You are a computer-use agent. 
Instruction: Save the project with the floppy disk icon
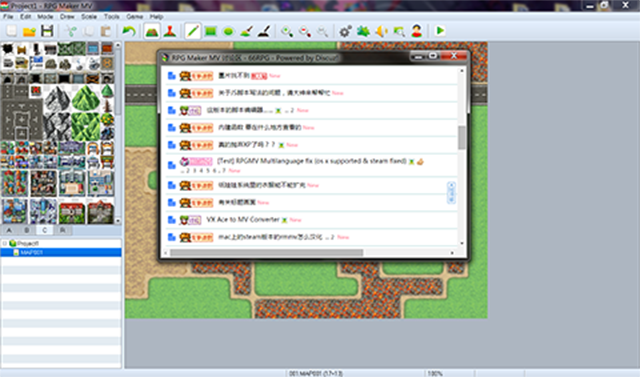[47, 31]
